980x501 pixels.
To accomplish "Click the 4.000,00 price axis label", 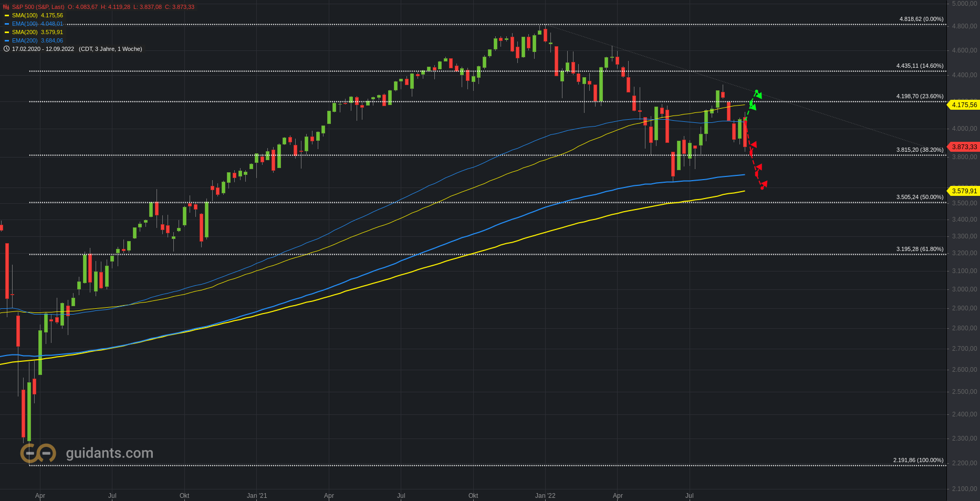I will coord(965,129).
